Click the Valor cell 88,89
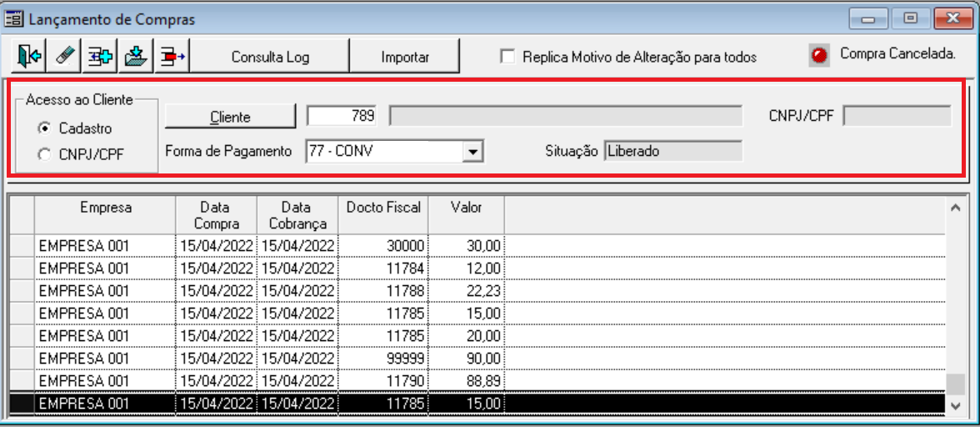 coord(467,381)
